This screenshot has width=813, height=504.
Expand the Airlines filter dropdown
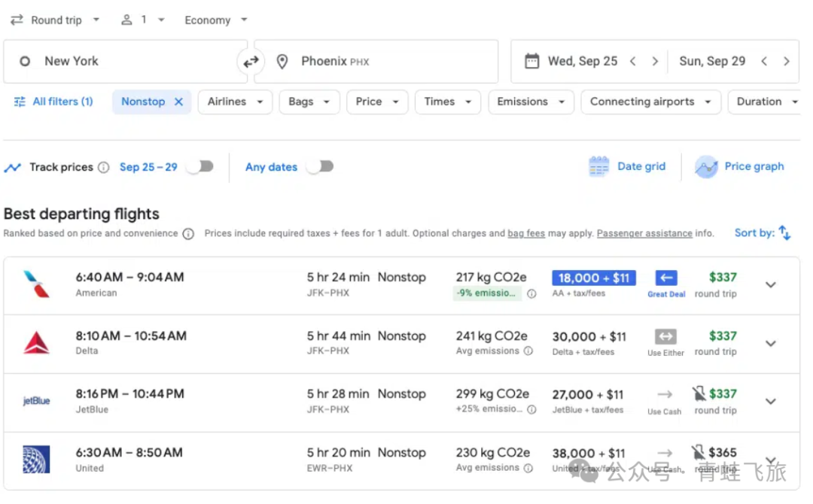point(234,102)
